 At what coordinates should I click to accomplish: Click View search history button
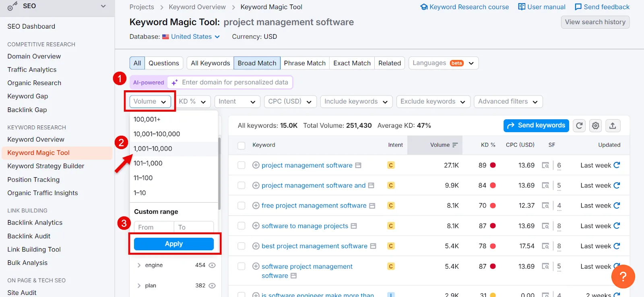point(595,22)
